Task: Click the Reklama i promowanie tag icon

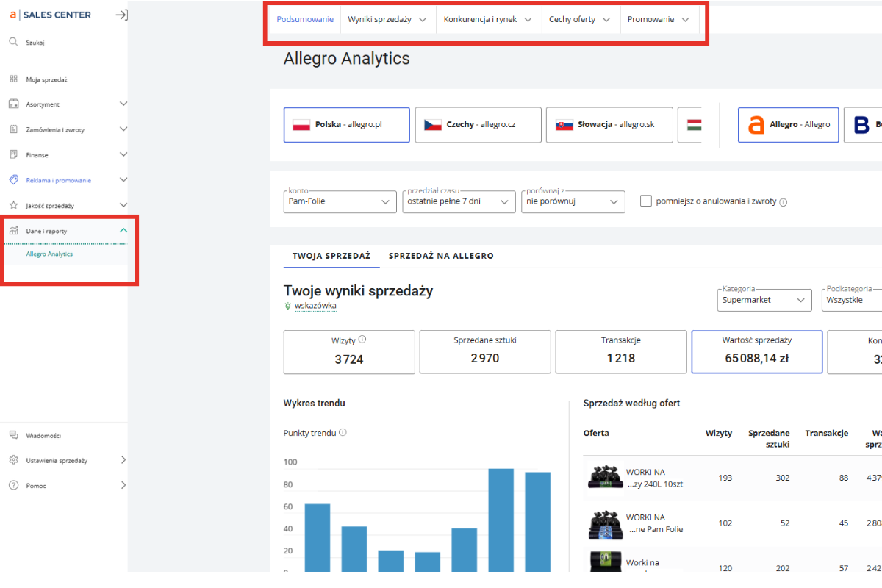Action: tap(13, 180)
